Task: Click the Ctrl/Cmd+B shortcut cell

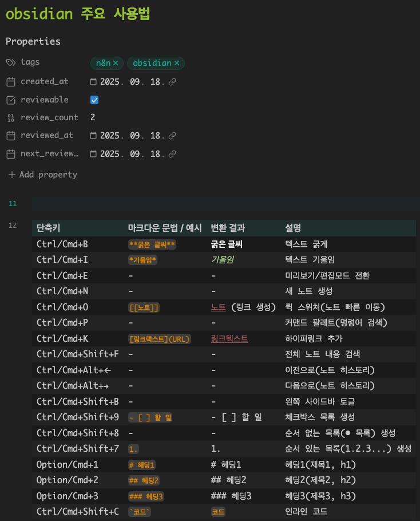Action: [x=62, y=244]
